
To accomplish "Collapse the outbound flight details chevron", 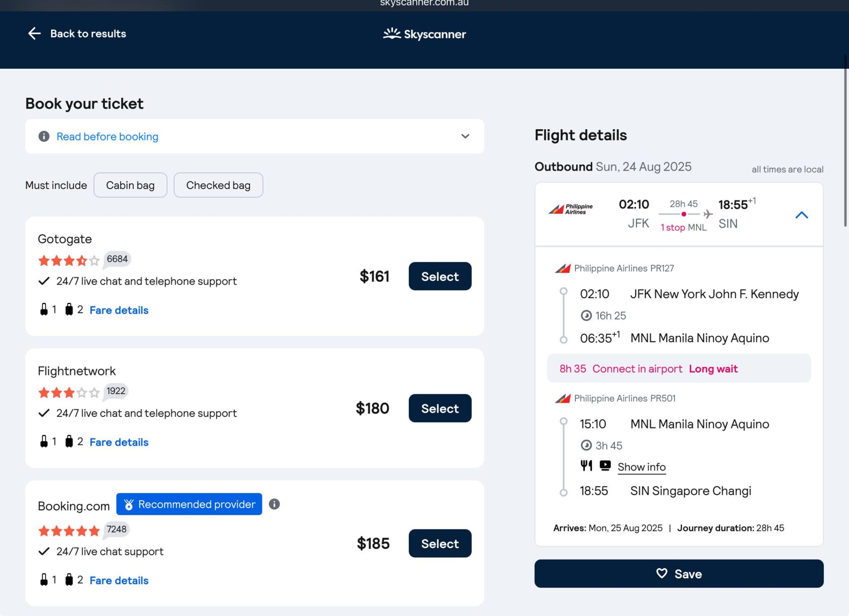I will click(801, 215).
